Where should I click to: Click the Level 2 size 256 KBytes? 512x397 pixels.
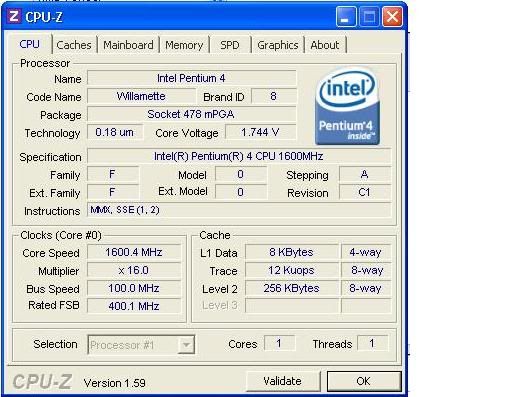pos(292,288)
